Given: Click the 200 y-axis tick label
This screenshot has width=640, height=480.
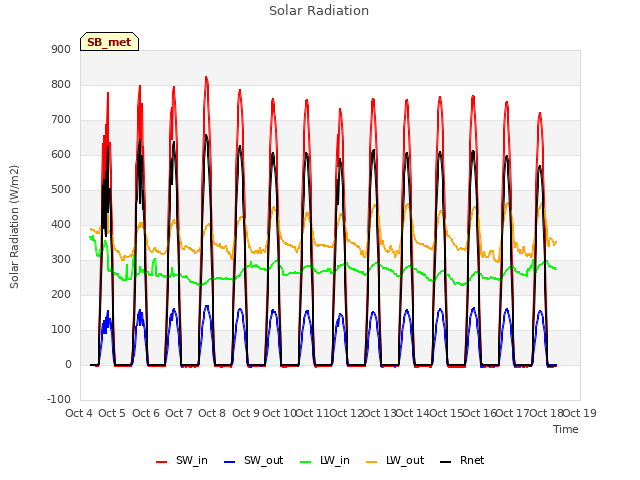Looking at the screenshot, I should pos(61,294).
